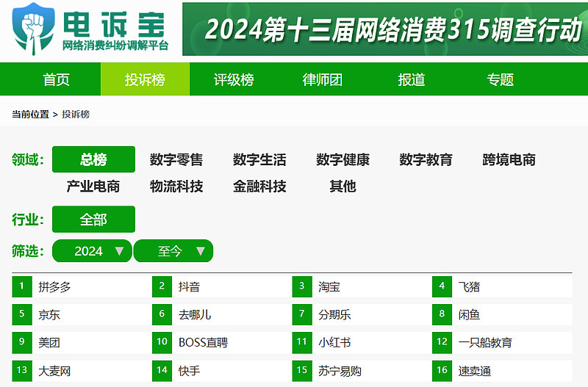Image resolution: width=588 pixels, height=387 pixels.
Task: Open the 2024 year dropdown
Action: pyautogui.click(x=93, y=250)
